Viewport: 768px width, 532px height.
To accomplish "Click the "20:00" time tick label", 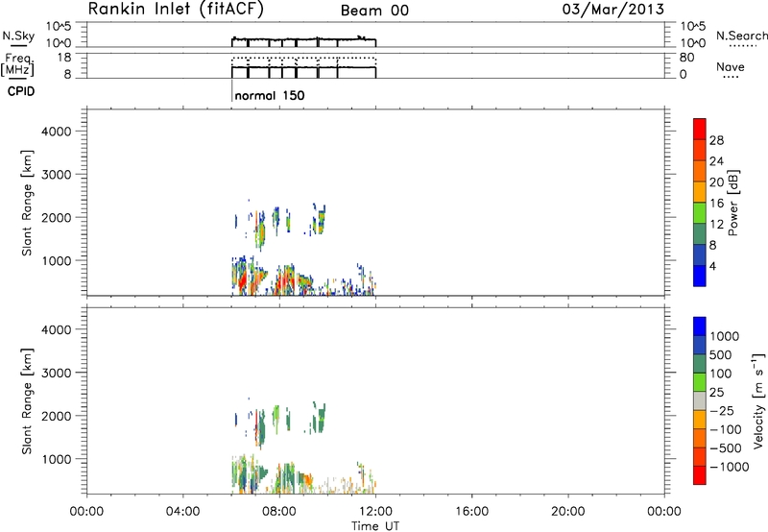I will [568, 512].
